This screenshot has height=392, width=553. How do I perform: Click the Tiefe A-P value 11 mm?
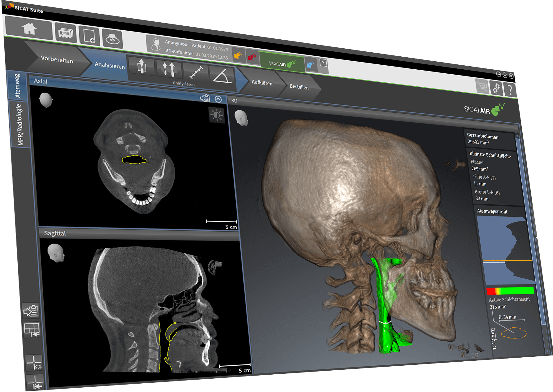click(x=480, y=184)
